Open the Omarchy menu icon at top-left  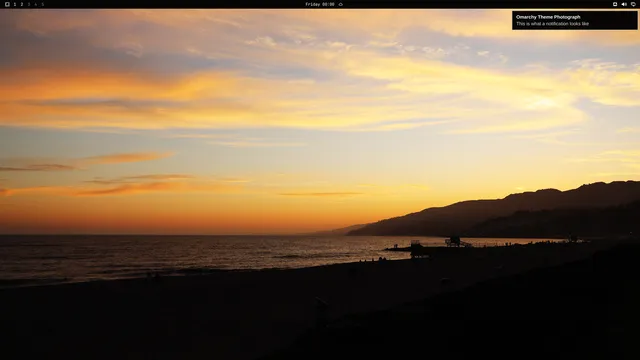[7, 4]
